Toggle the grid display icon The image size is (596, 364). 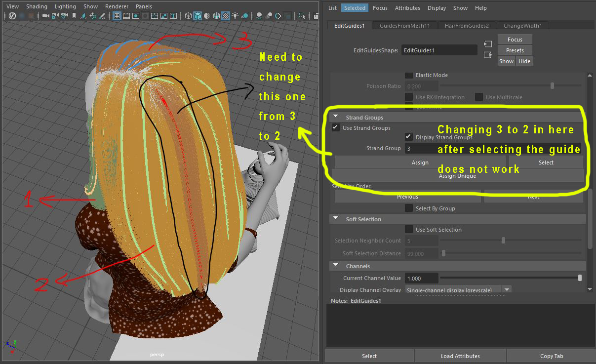click(x=117, y=16)
